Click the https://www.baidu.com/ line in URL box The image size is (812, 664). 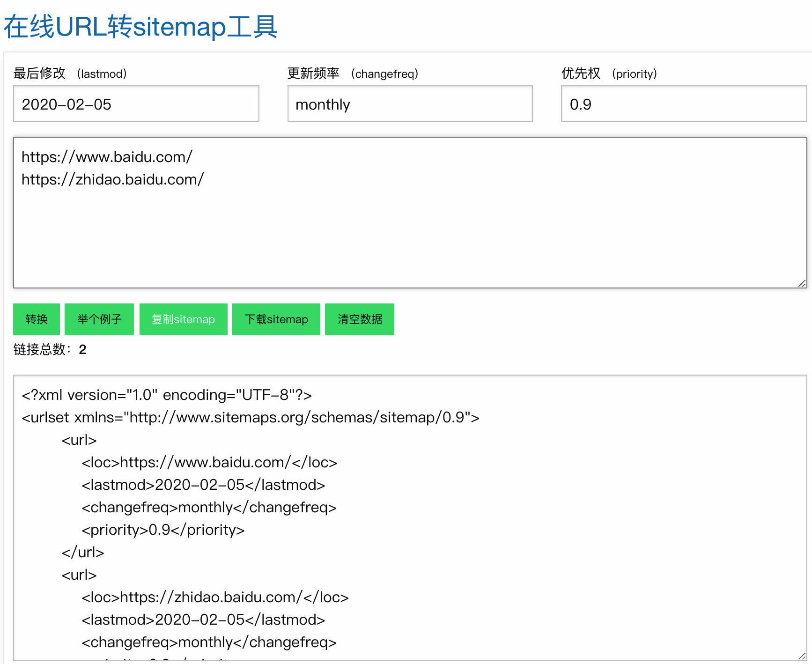[x=107, y=157]
